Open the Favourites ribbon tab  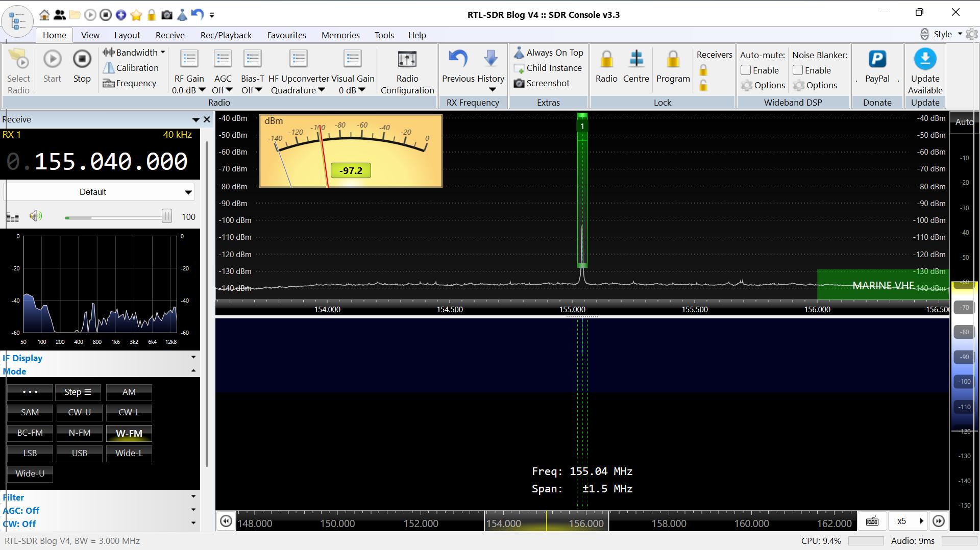(286, 35)
